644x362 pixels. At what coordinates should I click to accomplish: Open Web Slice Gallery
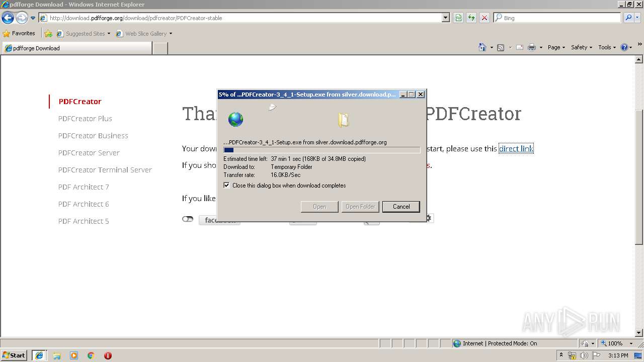pyautogui.click(x=144, y=34)
